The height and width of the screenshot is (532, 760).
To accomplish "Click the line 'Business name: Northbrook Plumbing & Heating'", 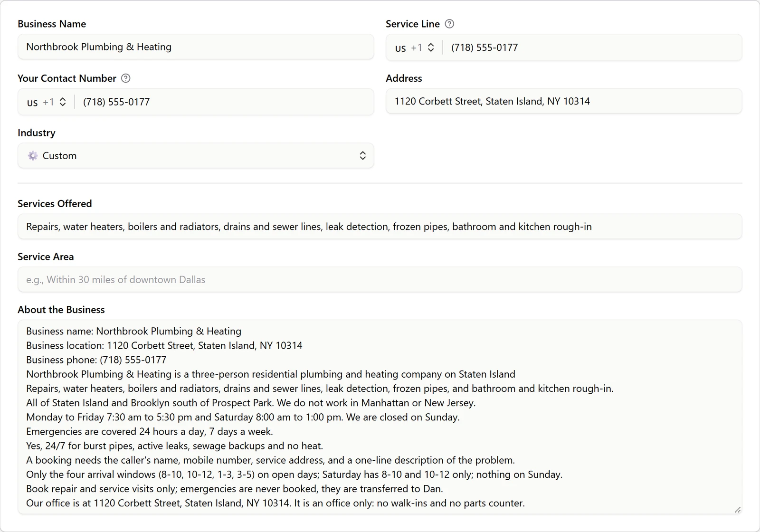I will tap(134, 332).
